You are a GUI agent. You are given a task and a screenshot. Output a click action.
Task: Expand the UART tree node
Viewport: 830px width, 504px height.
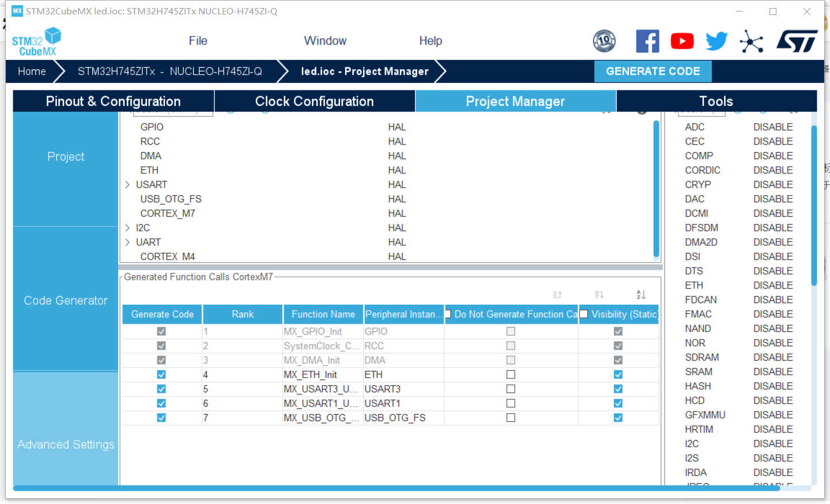pos(127,242)
